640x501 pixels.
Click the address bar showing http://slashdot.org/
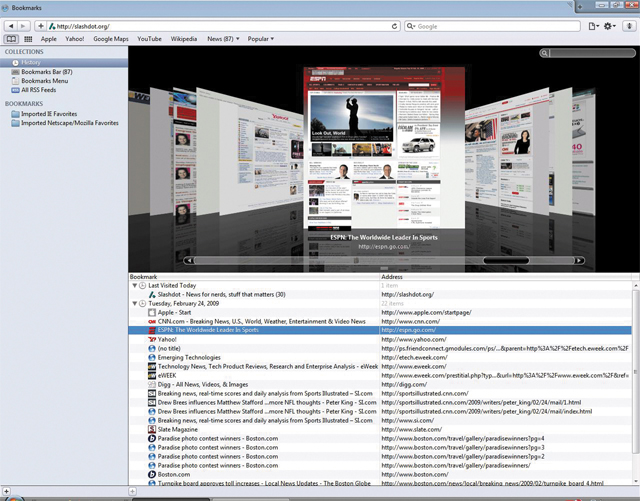(224, 26)
